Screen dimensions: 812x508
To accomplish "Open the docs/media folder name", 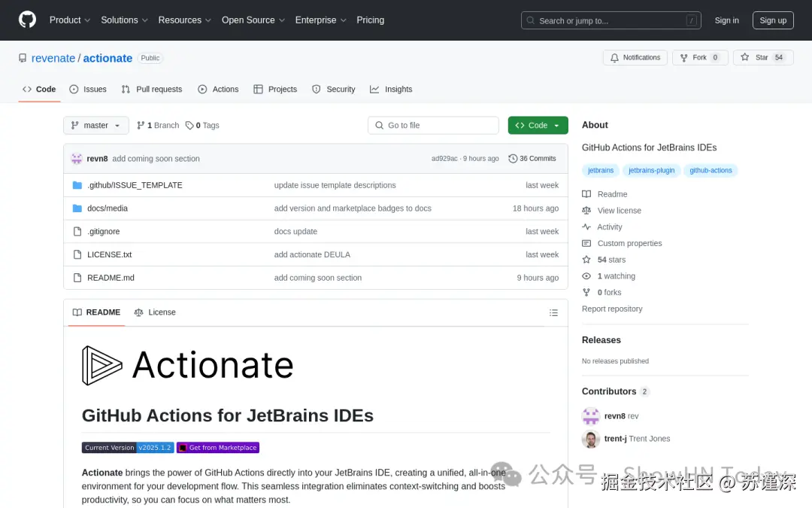I will 108,208.
